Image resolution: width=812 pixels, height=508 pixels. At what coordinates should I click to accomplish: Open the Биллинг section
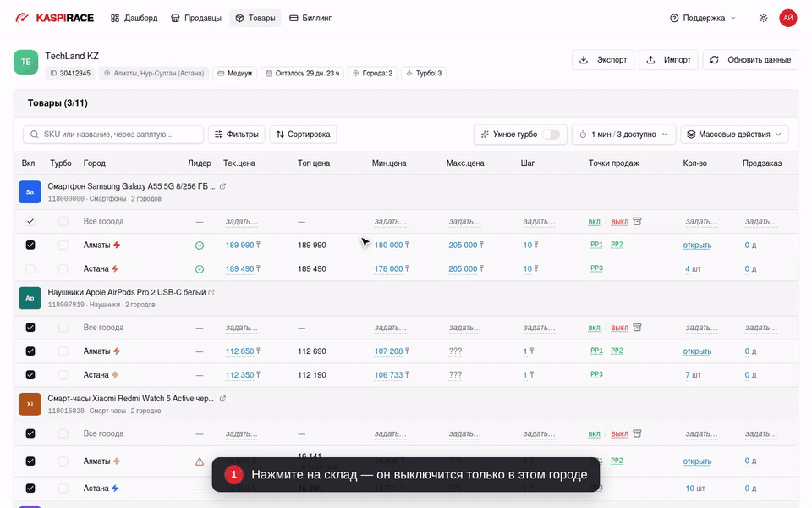point(310,18)
